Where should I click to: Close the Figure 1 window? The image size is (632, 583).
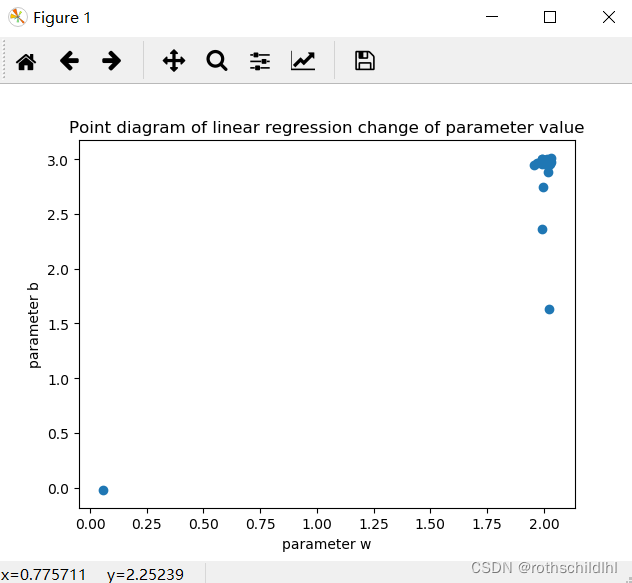(608, 17)
